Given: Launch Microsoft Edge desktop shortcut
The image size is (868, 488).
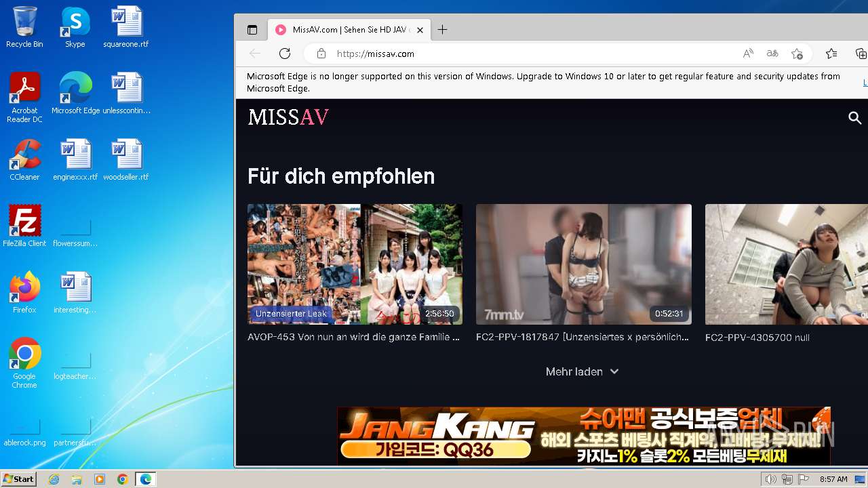Looking at the screenshot, I should [75, 94].
